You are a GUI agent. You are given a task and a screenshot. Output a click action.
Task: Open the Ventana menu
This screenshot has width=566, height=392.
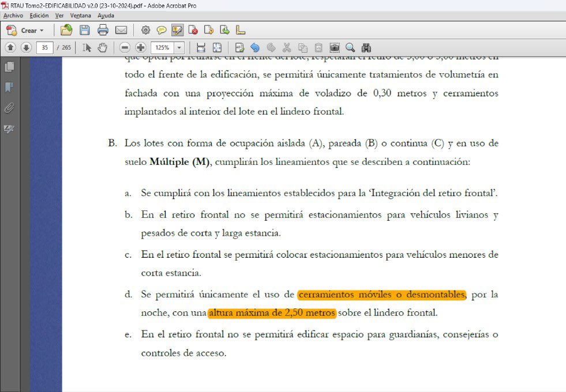81,16
